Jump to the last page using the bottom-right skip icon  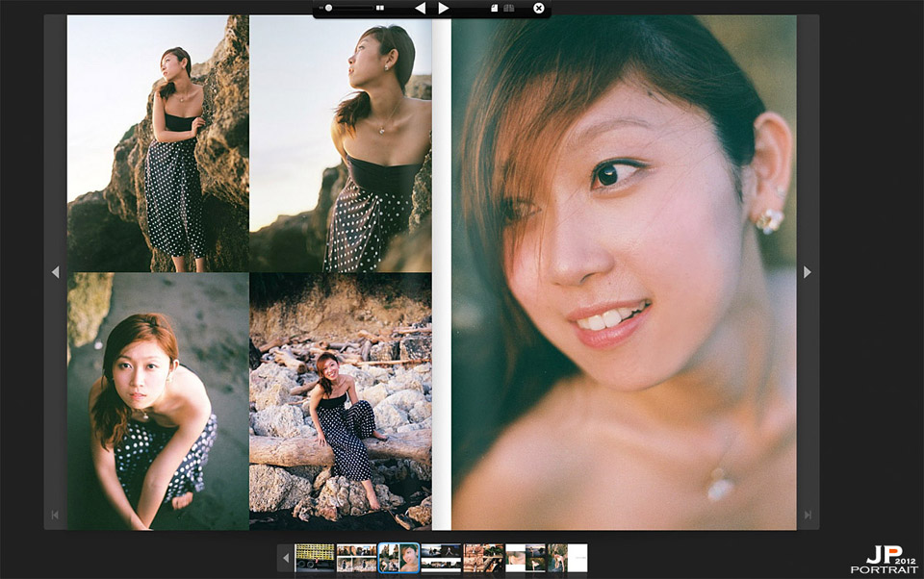coord(808,515)
